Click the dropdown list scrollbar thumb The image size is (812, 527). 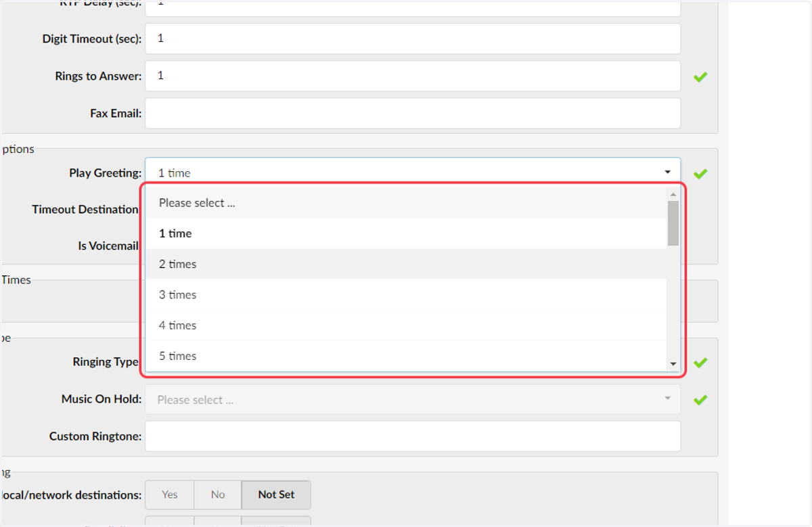click(673, 223)
